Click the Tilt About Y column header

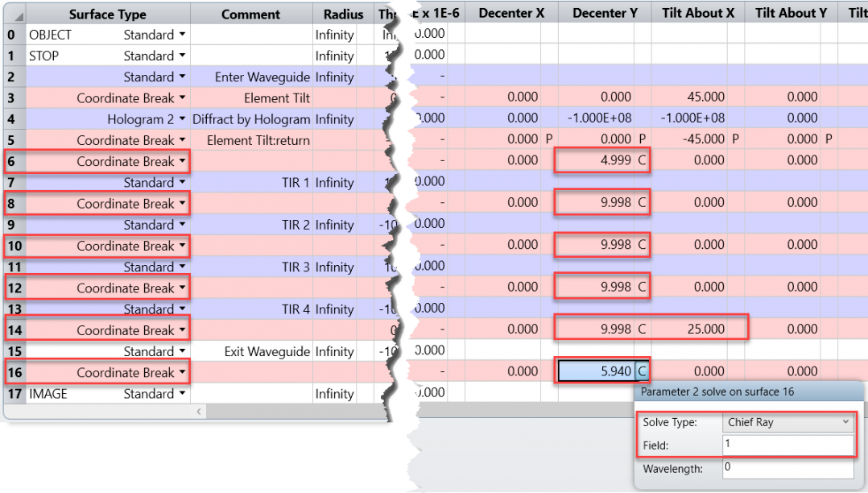pos(790,13)
